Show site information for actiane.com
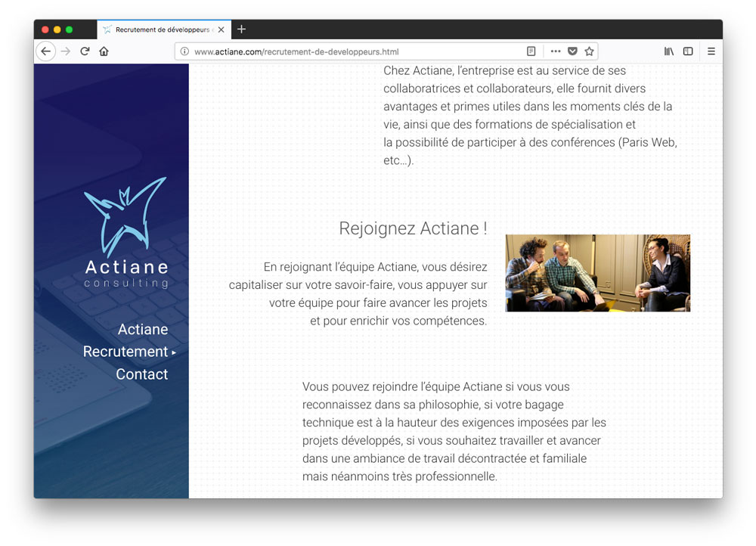This screenshot has width=756, height=546. coord(184,51)
